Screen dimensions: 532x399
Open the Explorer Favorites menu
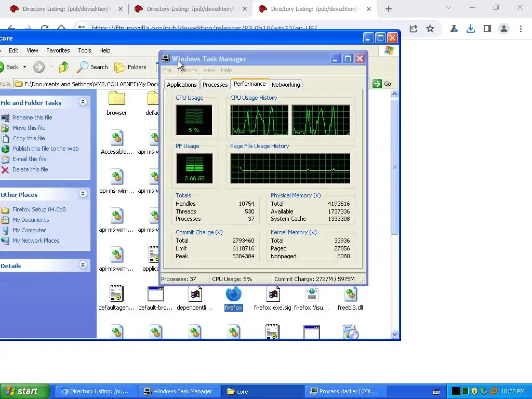point(58,50)
